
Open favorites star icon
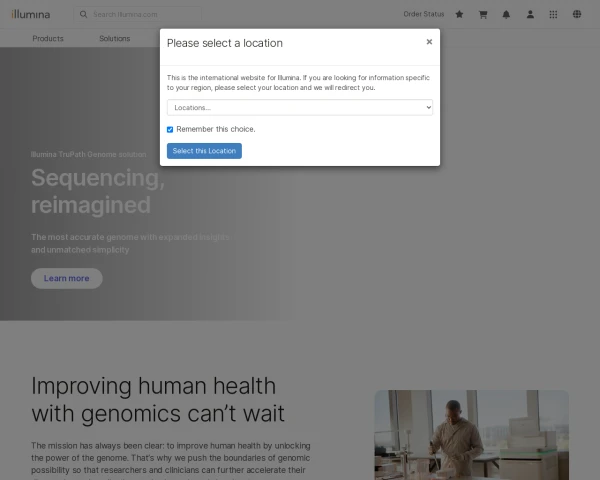[x=459, y=15]
